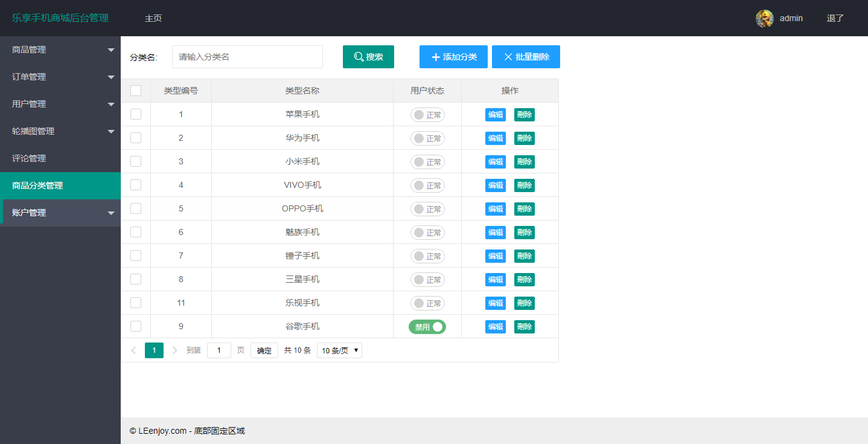
Task: Click 编辑 for 谷歌手机
Action: (x=496, y=327)
